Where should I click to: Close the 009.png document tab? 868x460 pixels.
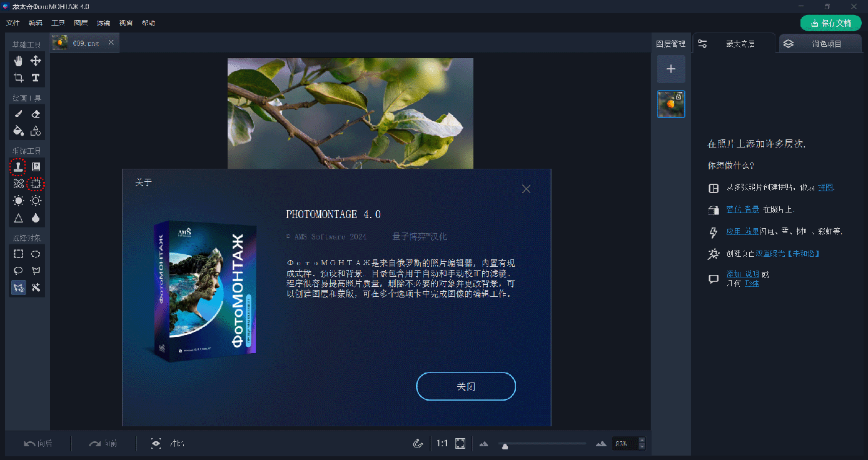(111, 42)
